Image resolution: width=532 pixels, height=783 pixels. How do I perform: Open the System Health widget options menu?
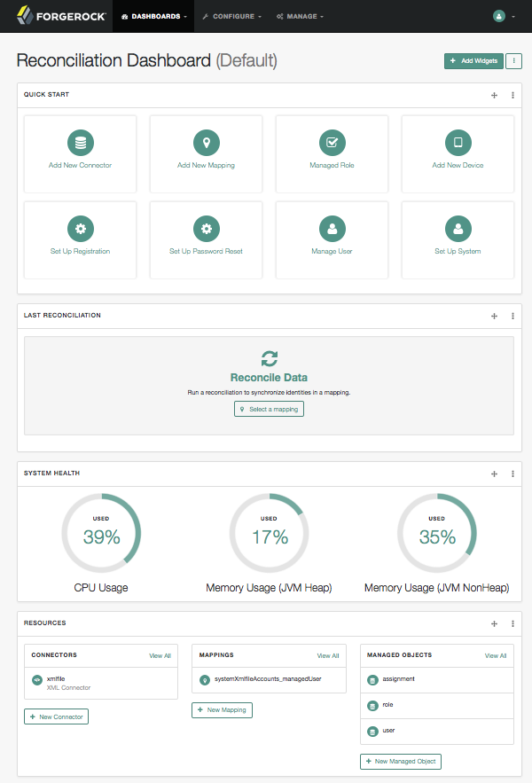[x=512, y=474]
